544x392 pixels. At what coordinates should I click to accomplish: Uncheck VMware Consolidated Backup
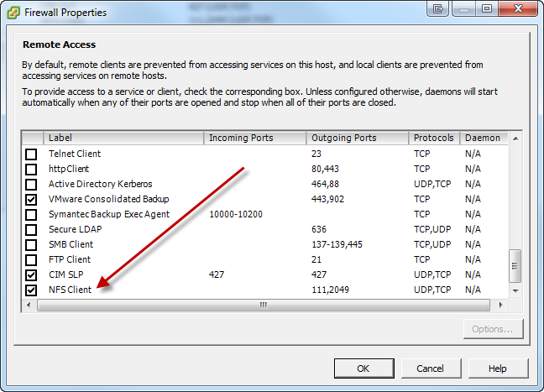point(31,200)
